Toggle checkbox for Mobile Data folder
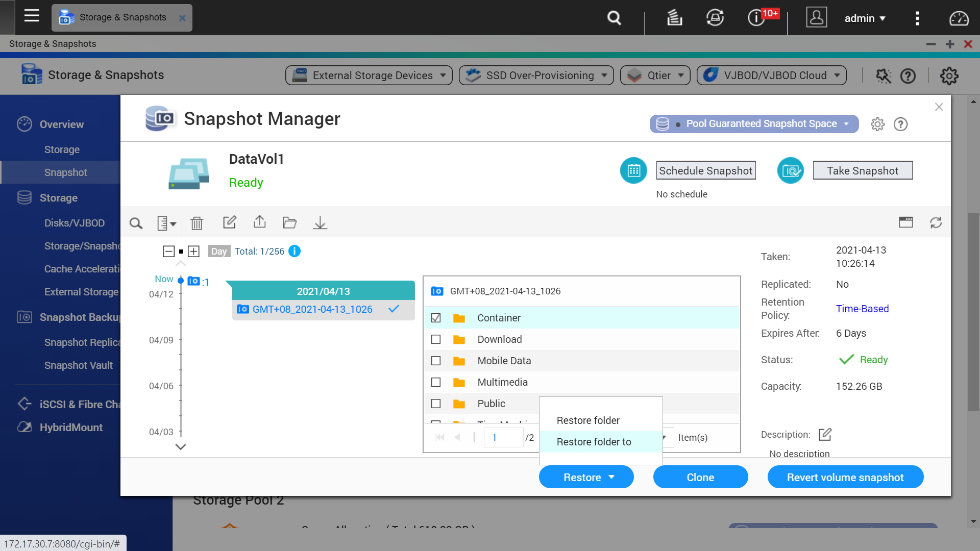This screenshot has width=980, height=551. 435,361
